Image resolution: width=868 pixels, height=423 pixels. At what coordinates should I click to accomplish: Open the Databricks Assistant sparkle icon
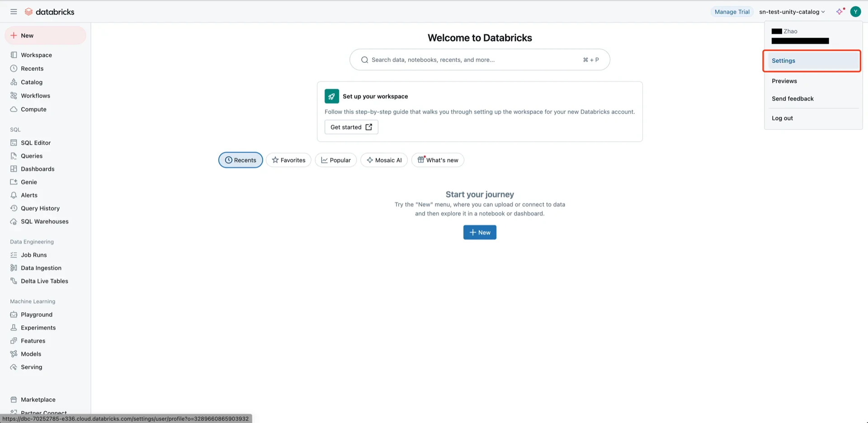(x=840, y=12)
